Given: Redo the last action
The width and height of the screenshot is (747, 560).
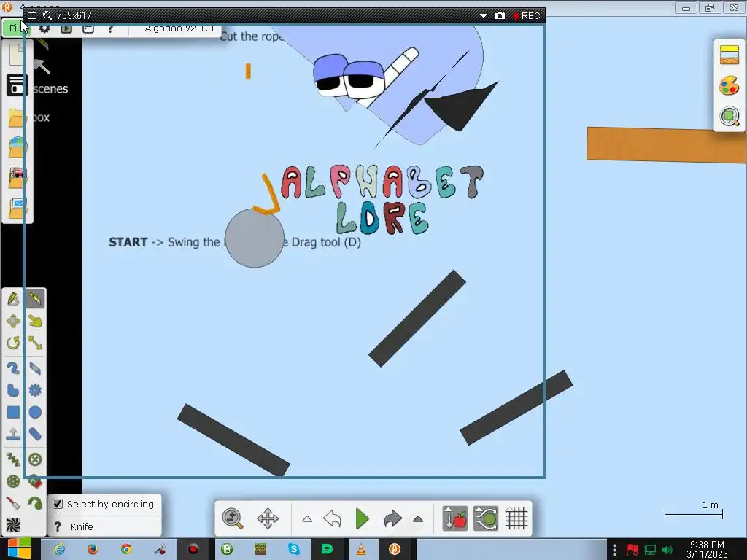Looking at the screenshot, I should (x=392, y=518).
